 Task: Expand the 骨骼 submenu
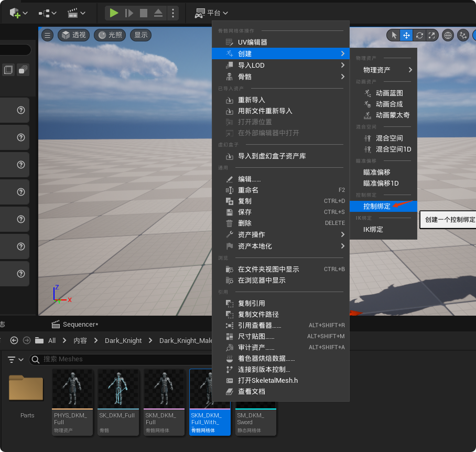click(x=280, y=77)
